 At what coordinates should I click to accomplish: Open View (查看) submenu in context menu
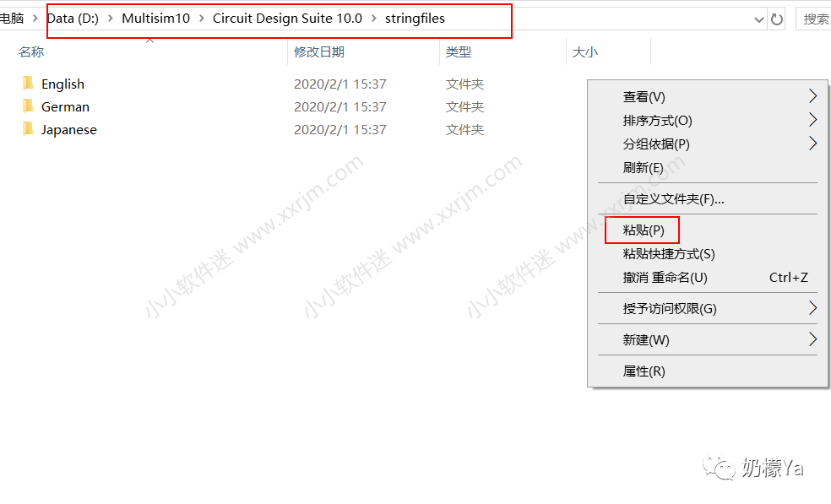(708, 96)
